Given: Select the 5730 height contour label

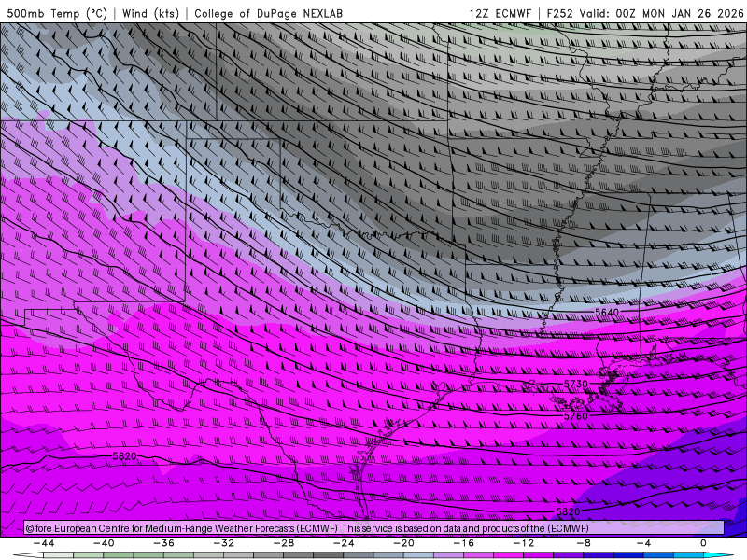Looking at the screenshot, I should [575, 384].
